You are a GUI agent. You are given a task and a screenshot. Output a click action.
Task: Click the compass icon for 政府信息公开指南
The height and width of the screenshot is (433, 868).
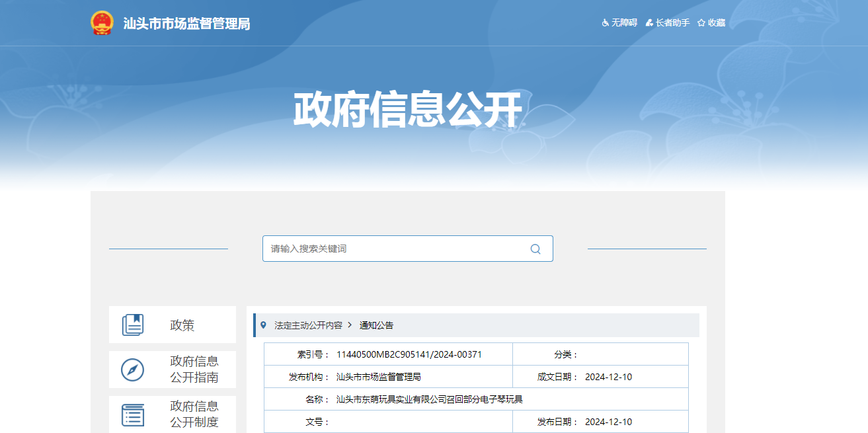point(133,370)
